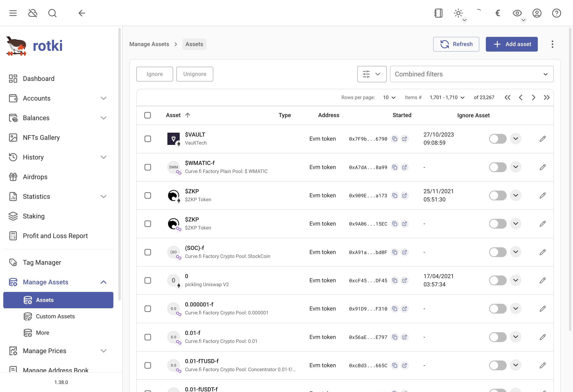Click the Unignore button
This screenshot has height=392, width=573.
click(x=195, y=74)
